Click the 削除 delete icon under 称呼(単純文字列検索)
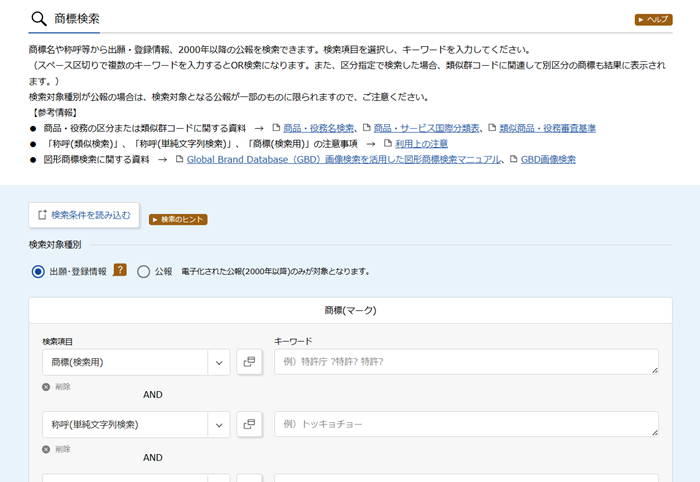Image resolution: width=700 pixels, height=482 pixels. [x=46, y=449]
